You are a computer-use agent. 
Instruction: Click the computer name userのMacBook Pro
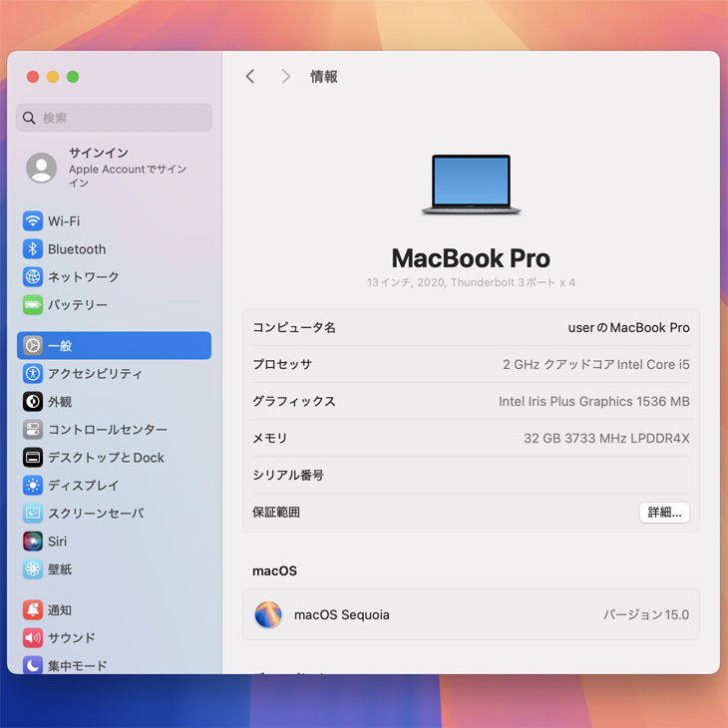click(628, 328)
